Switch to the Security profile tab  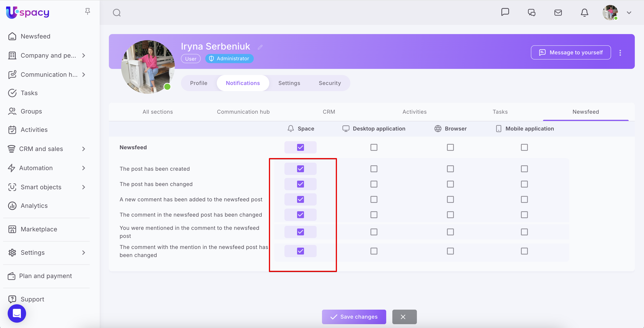pyautogui.click(x=329, y=83)
